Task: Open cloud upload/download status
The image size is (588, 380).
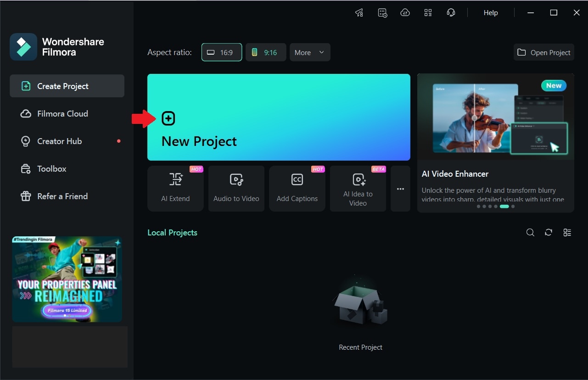Action: point(405,12)
